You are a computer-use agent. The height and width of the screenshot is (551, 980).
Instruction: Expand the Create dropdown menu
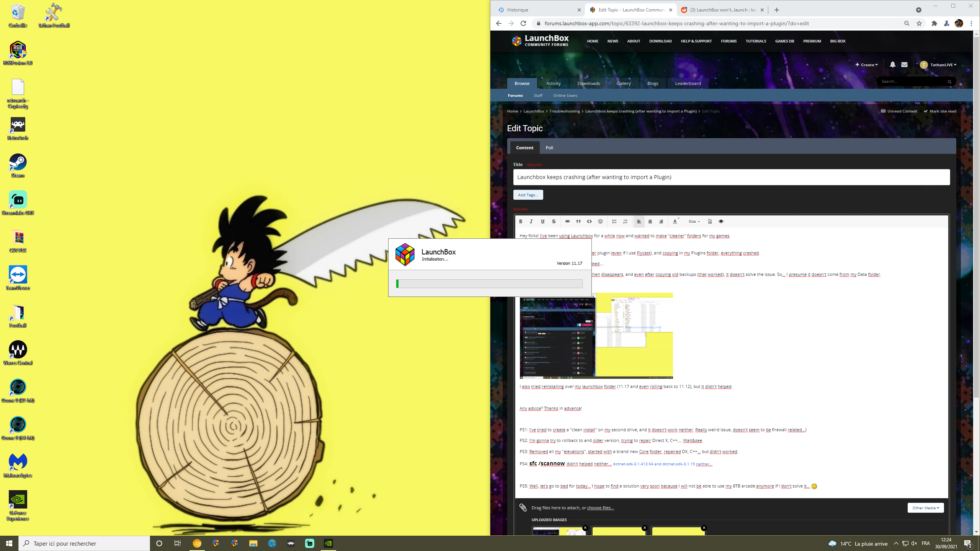click(867, 65)
